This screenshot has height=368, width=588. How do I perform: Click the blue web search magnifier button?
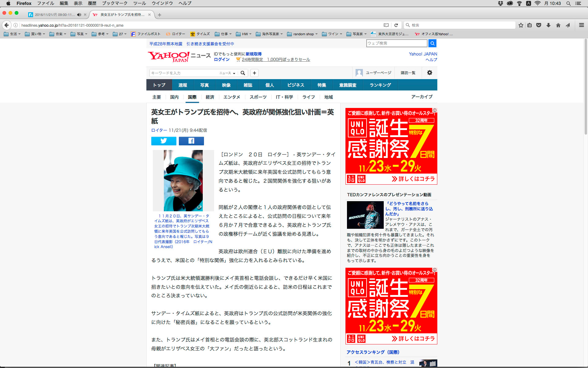(432, 43)
